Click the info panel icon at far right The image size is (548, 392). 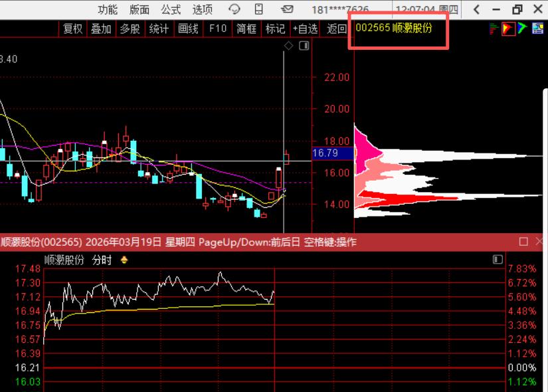(x=537, y=28)
